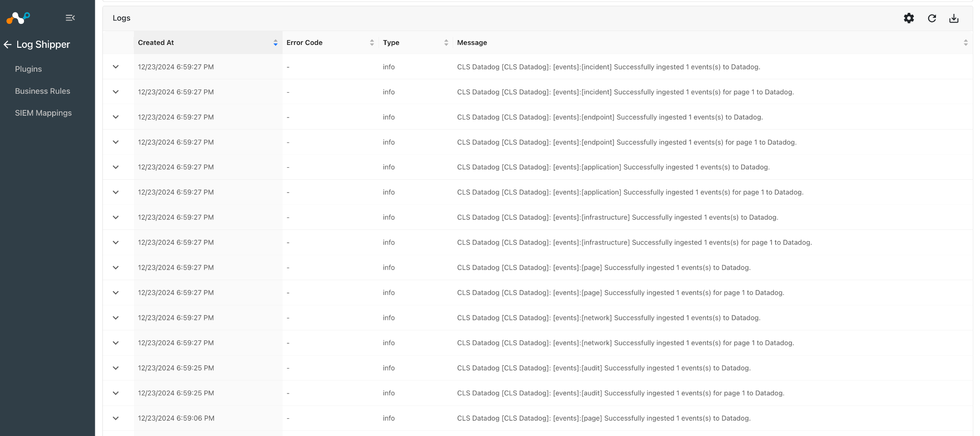This screenshot has width=980, height=436.
Task: Expand the [network] 'for page 1' log row
Action: (116, 343)
